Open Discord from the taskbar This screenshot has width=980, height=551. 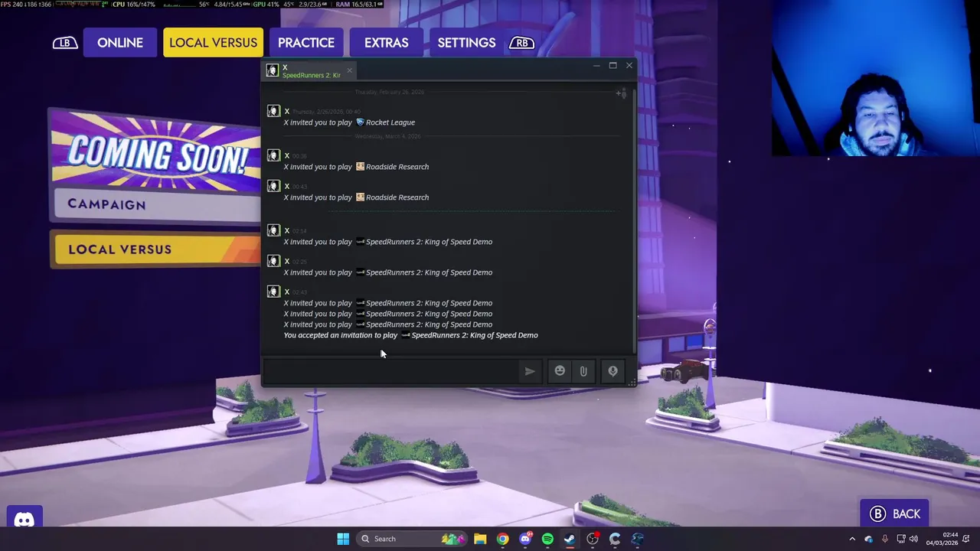[x=525, y=539]
